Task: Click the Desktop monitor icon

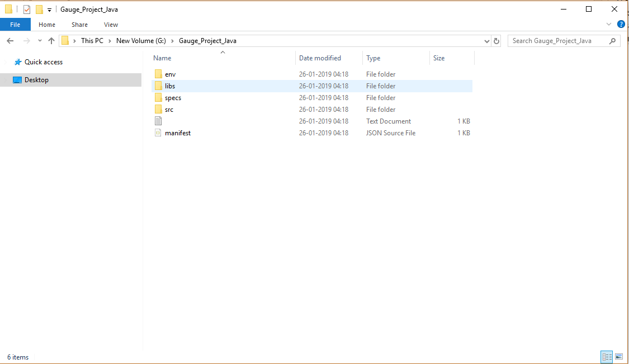Action: 17,80
